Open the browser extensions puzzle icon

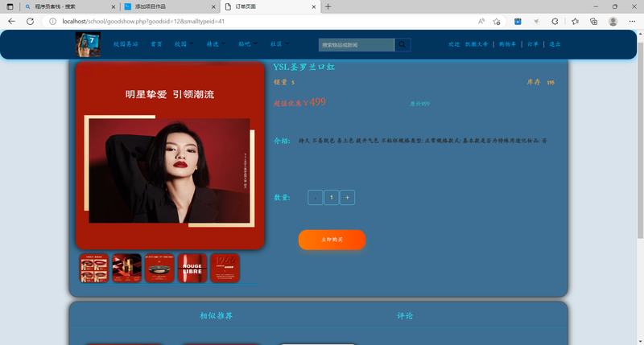(555, 22)
